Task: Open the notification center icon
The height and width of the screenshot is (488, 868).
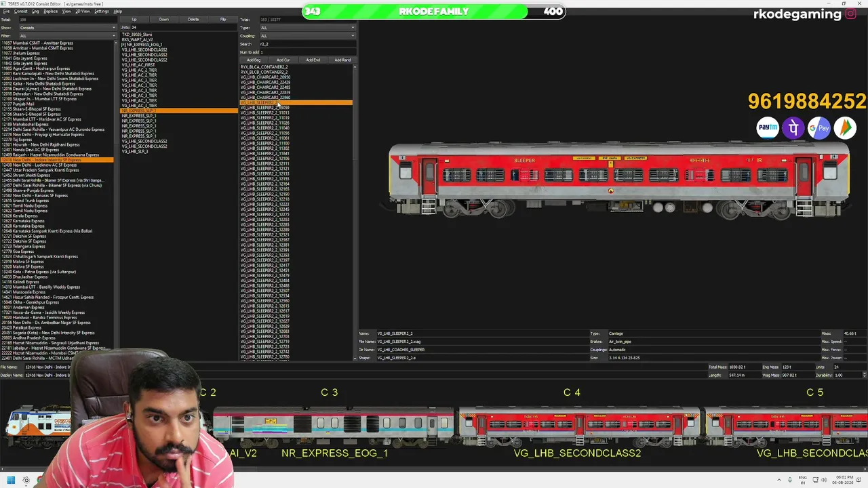Action: (x=859, y=480)
